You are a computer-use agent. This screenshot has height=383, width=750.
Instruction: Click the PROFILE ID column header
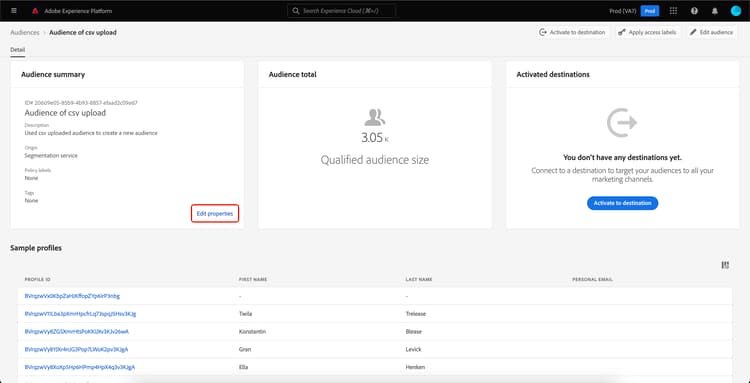[x=38, y=279]
